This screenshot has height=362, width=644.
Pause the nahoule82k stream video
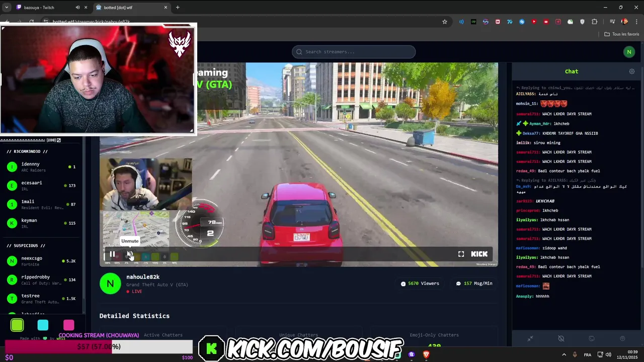112,254
